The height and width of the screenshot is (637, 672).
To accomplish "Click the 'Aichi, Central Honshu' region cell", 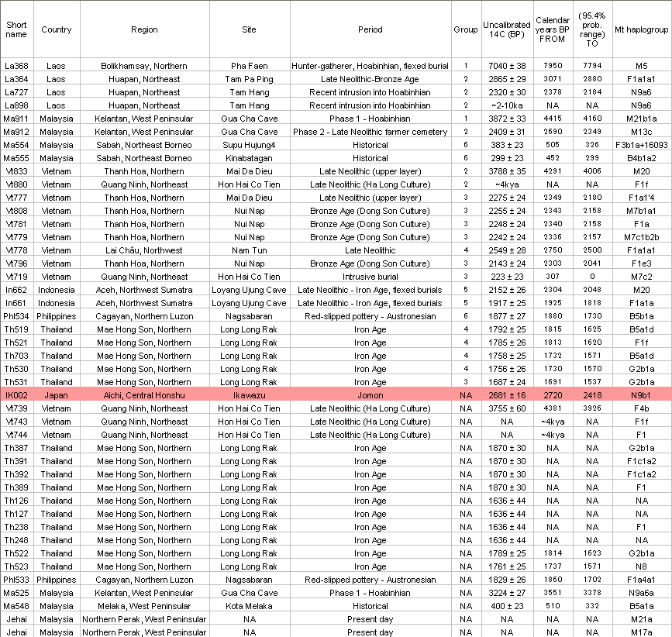I will click(144, 395).
